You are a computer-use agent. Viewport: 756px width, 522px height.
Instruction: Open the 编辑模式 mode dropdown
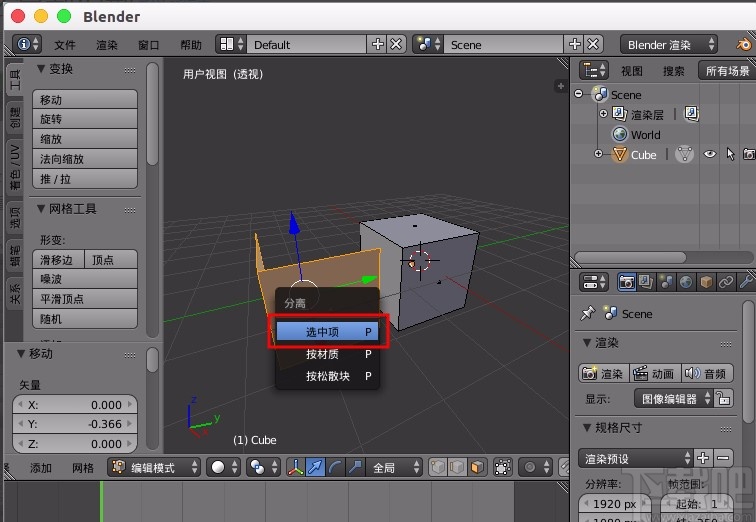pos(156,467)
